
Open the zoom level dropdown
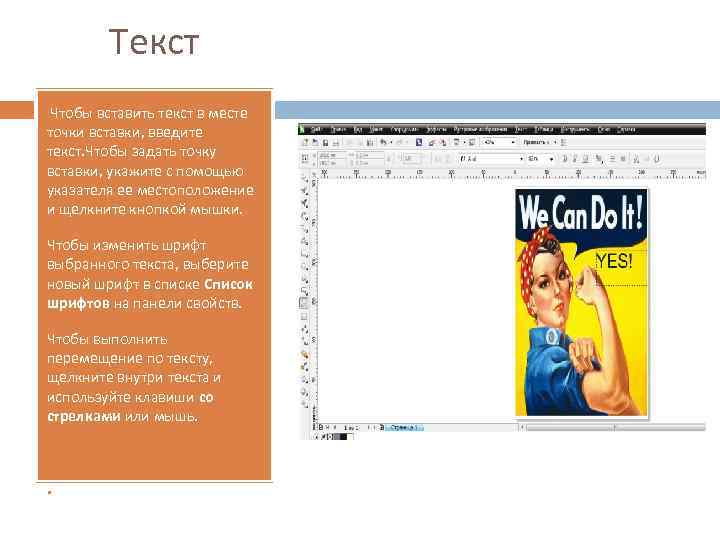513,143
